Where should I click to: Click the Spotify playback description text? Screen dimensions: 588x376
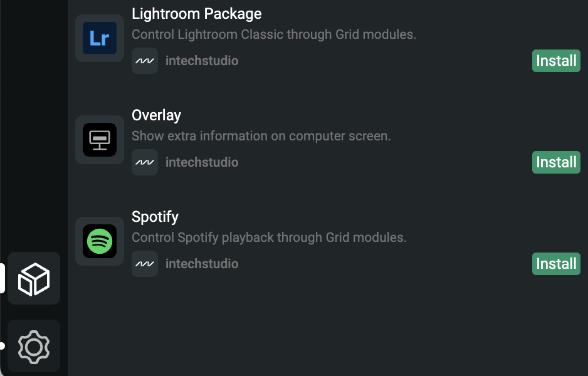(269, 238)
